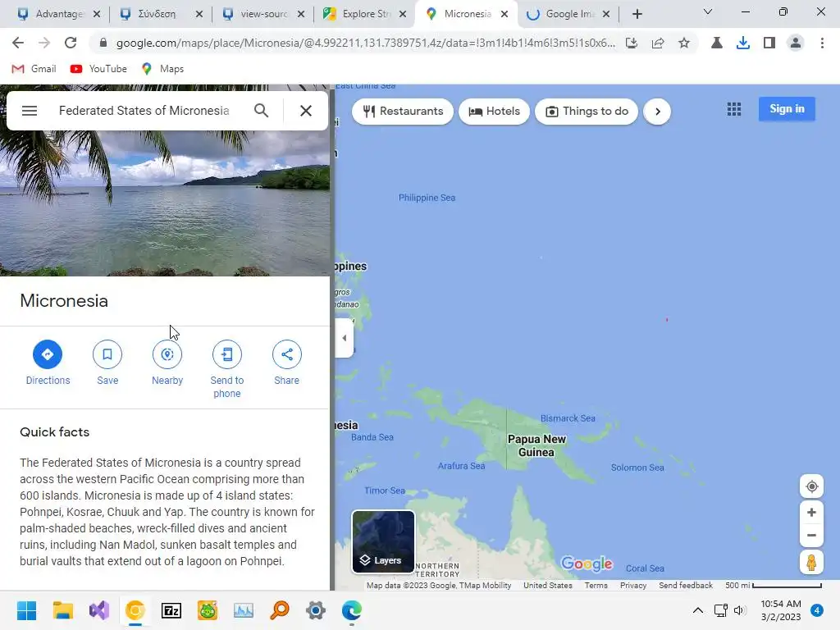This screenshot has width=840, height=630.
Task: Filter map by Hotels chip
Action: (x=494, y=112)
